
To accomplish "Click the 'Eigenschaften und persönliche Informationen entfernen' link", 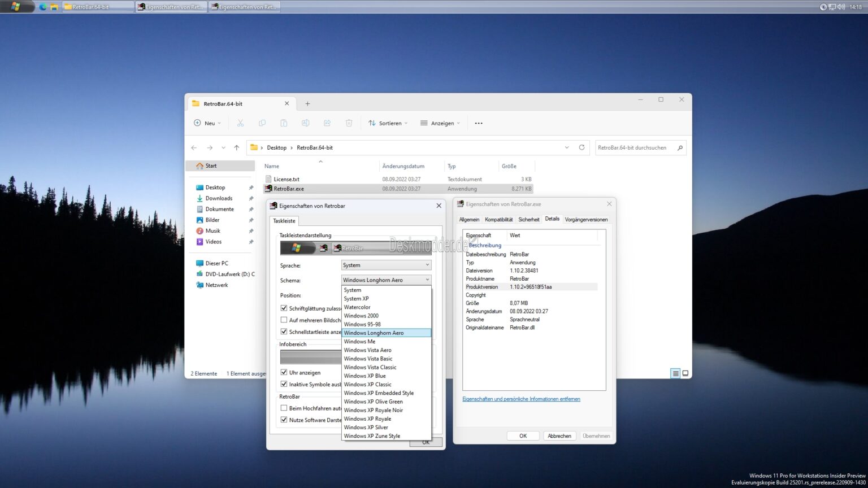I will (520, 399).
